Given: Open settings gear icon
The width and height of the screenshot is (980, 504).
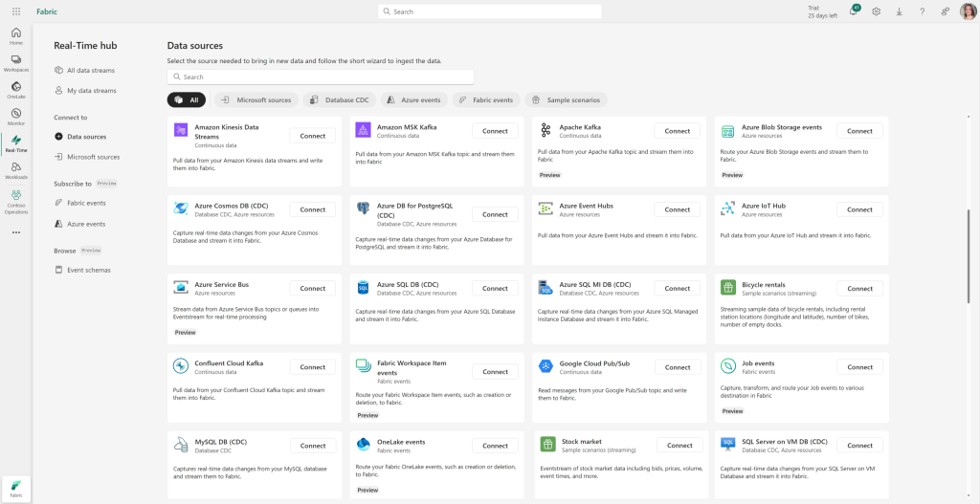Looking at the screenshot, I should (877, 11).
